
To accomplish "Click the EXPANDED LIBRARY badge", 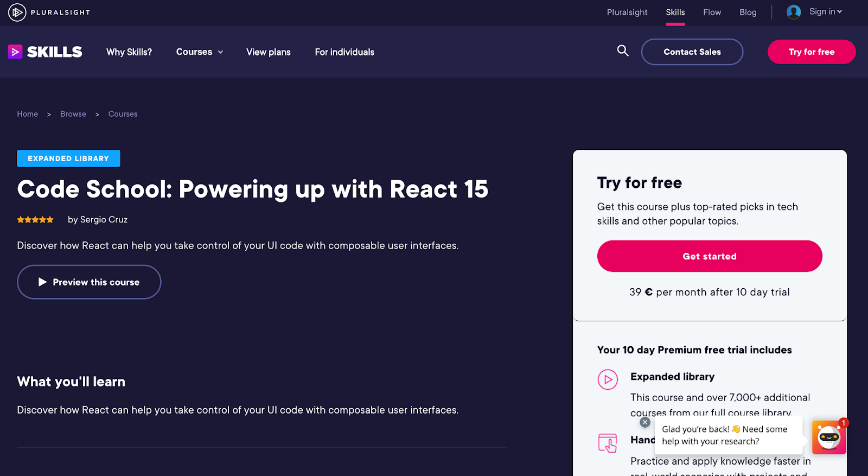I will coord(68,158).
